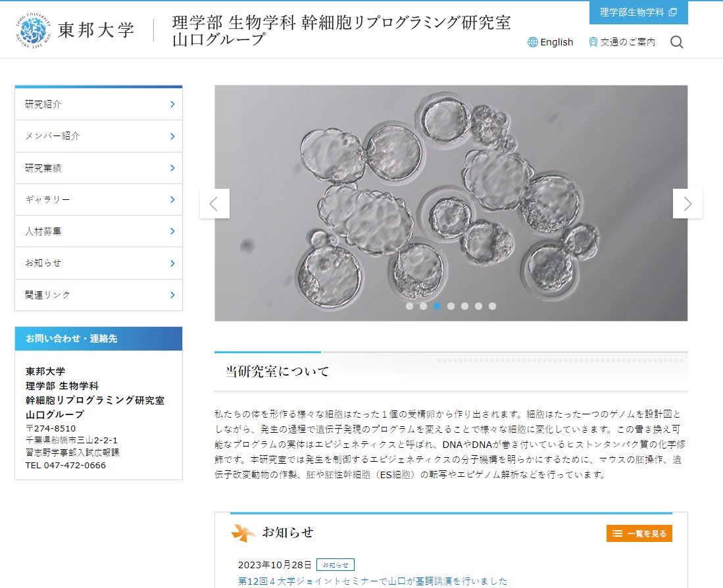Click the external-window icon on 理学部生物学科
The image size is (723, 588).
[x=673, y=12]
